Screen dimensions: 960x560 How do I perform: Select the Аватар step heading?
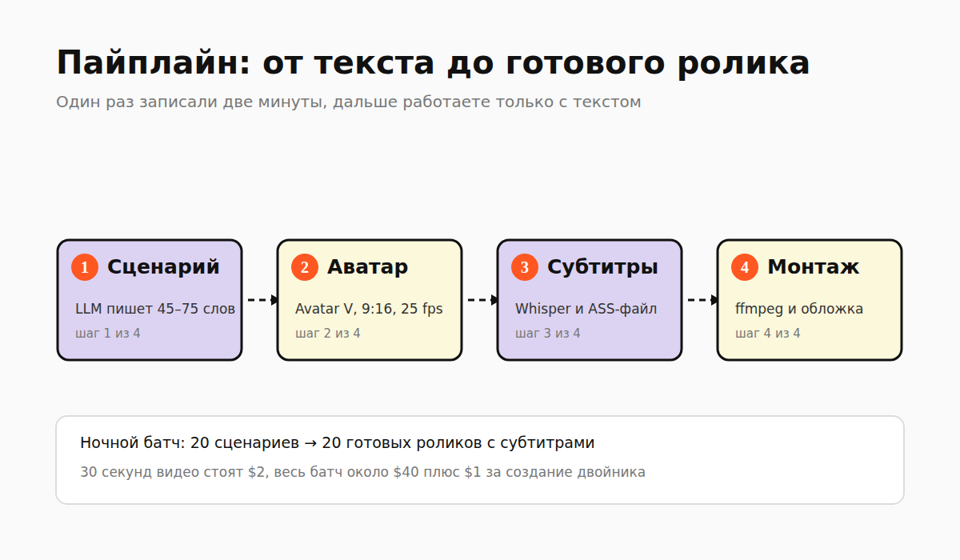pyautogui.click(x=367, y=267)
